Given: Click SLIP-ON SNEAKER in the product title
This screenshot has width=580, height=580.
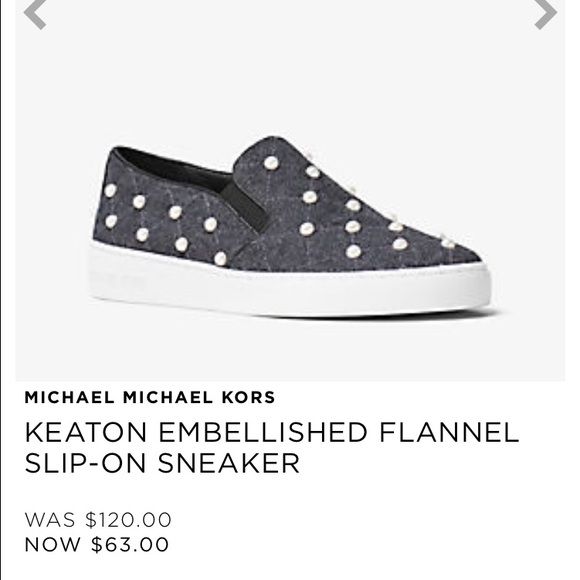Looking at the screenshot, I should [x=162, y=462].
